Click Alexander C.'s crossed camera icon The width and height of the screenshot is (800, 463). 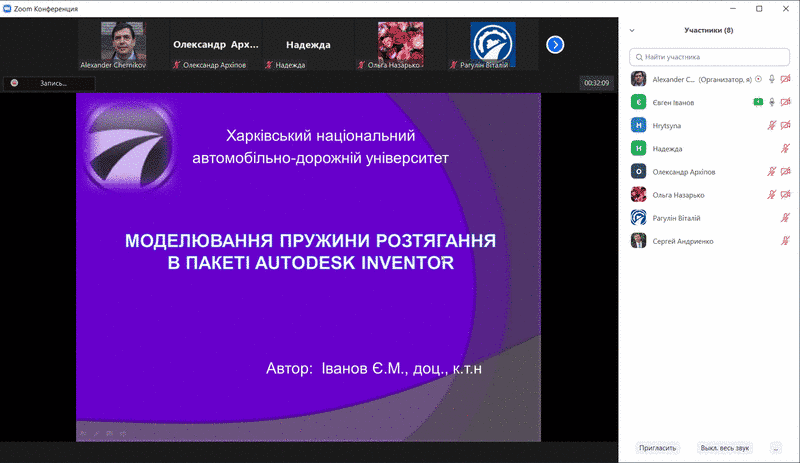click(x=785, y=79)
